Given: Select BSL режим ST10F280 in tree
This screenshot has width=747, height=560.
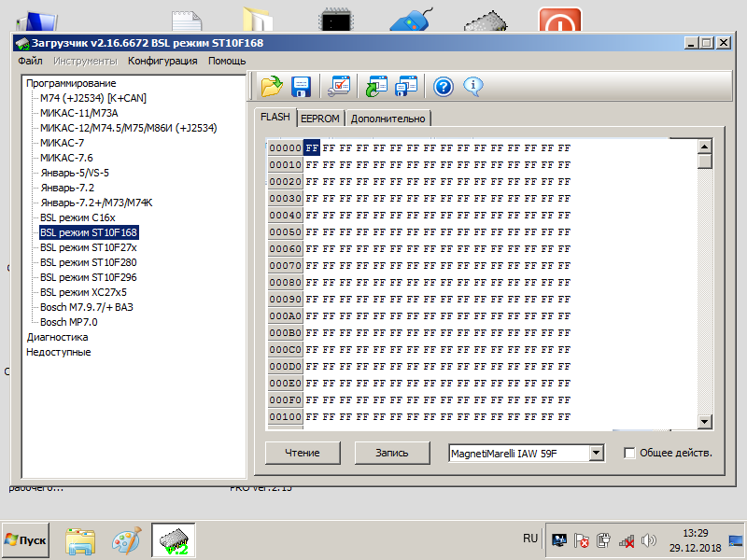Looking at the screenshot, I should (x=88, y=262).
